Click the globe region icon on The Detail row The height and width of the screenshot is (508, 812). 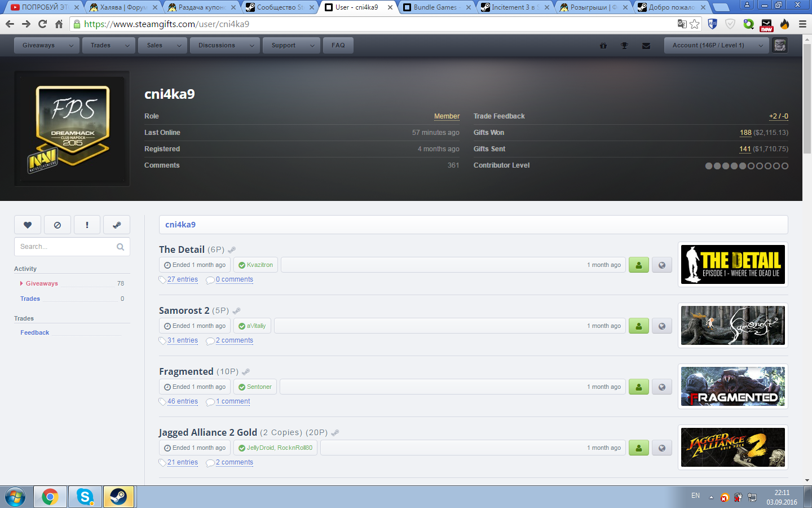tap(662, 265)
